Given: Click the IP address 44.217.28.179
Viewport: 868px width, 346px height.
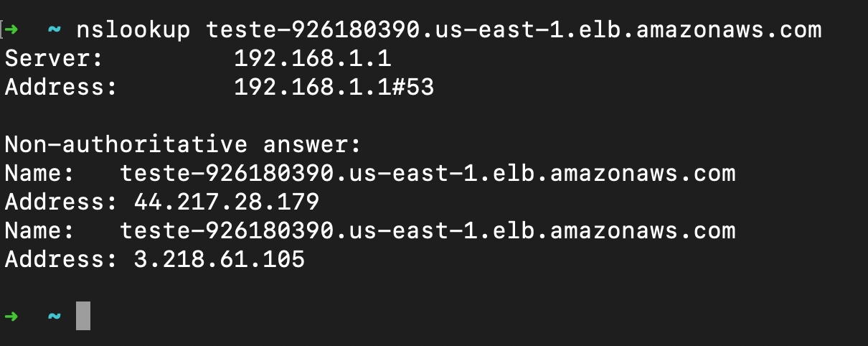Looking at the screenshot, I should tap(227, 202).
